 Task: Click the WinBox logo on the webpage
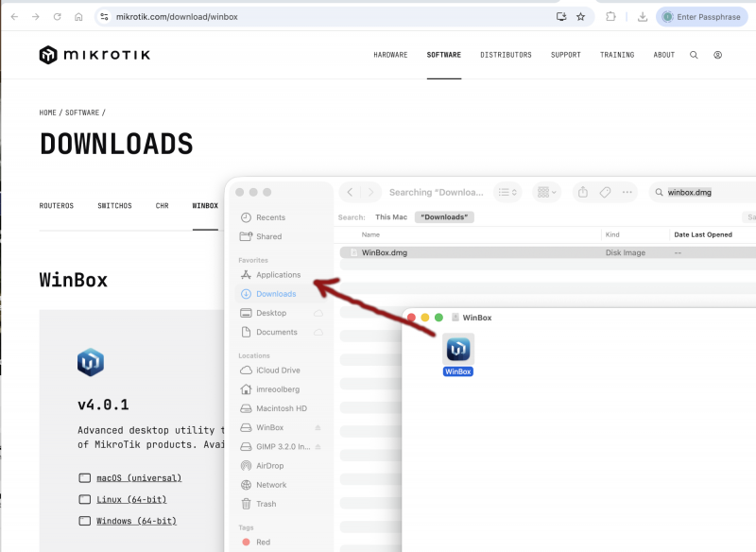pos(91,362)
